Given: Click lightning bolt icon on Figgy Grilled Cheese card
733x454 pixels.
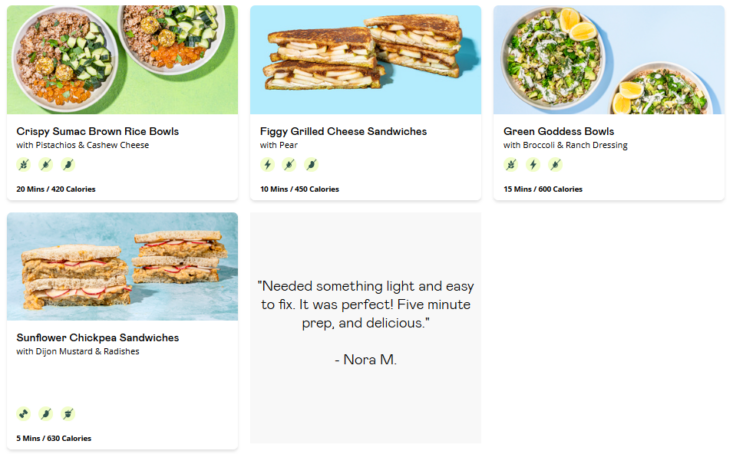Looking at the screenshot, I should (267, 165).
